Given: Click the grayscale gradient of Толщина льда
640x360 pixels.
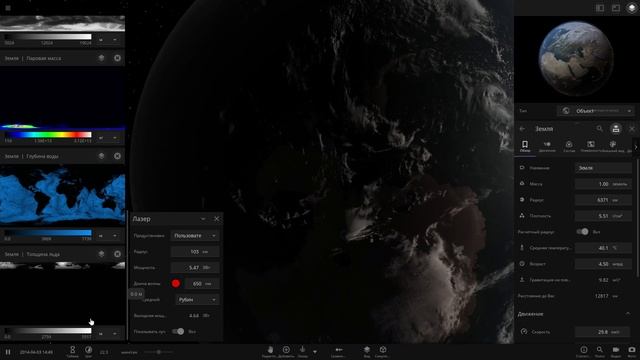Looking at the screenshot, I should coord(48,331).
